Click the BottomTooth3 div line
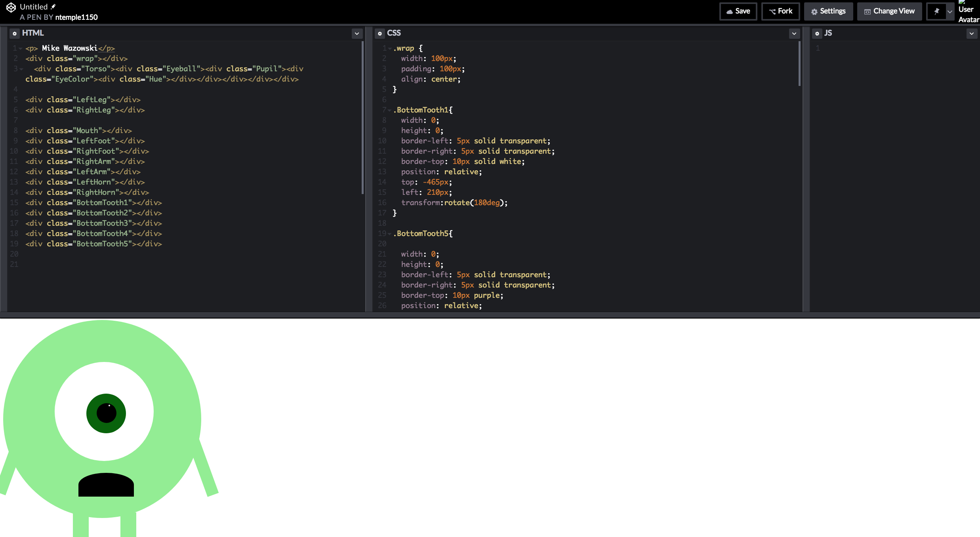 coord(93,223)
